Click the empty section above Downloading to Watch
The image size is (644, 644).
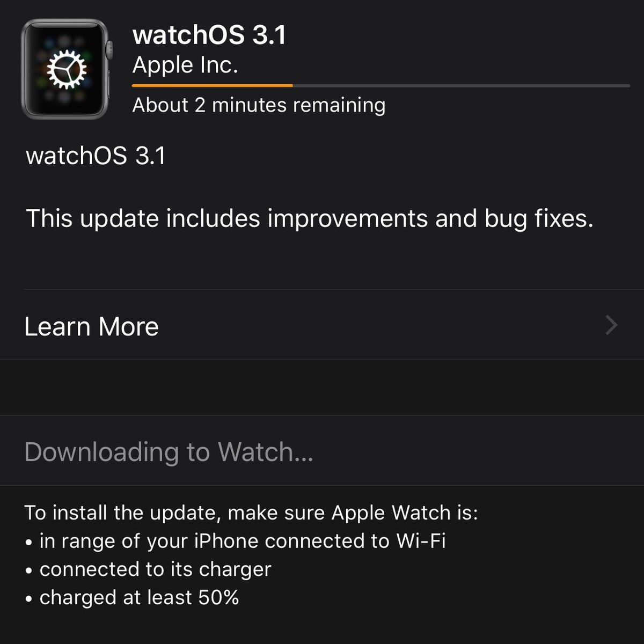tap(322, 387)
